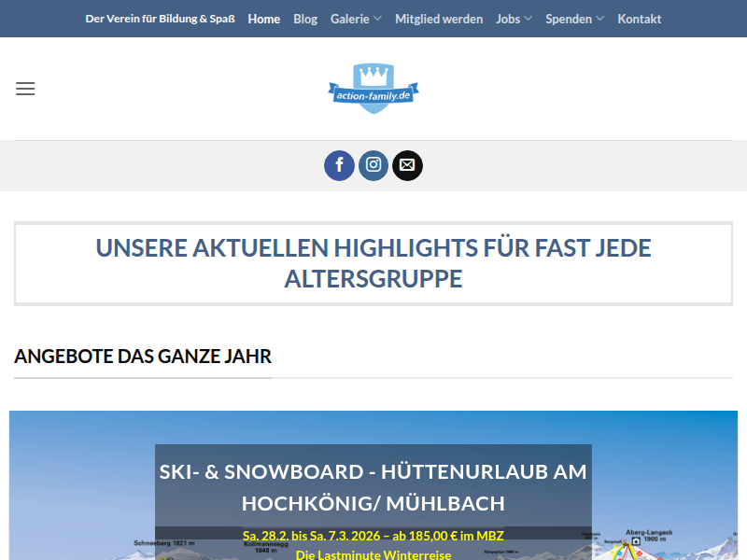Click the 'ANGEBOTE DAS GANZE JAHR' heading
This screenshot has height=560, width=747.
click(142, 357)
